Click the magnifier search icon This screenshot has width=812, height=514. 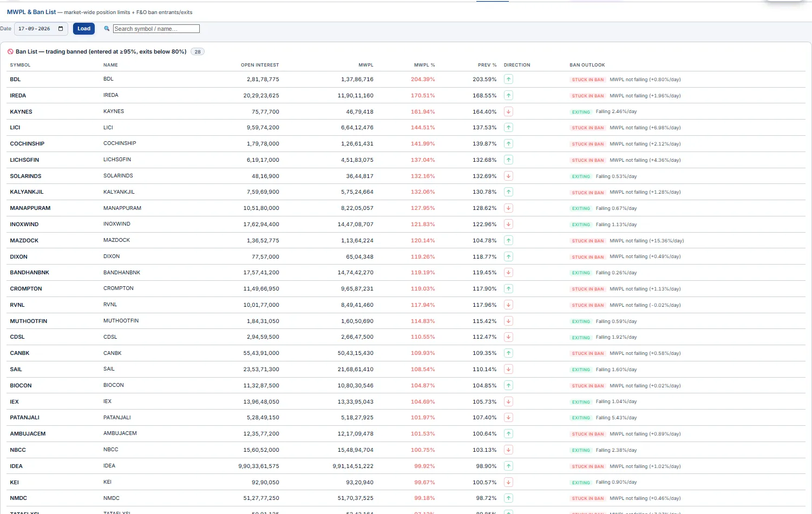tap(107, 29)
